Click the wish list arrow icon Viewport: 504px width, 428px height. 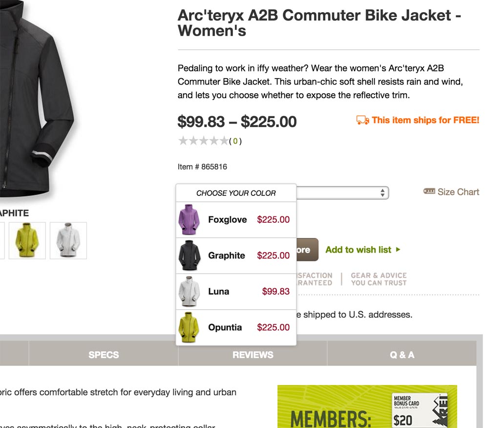click(398, 250)
